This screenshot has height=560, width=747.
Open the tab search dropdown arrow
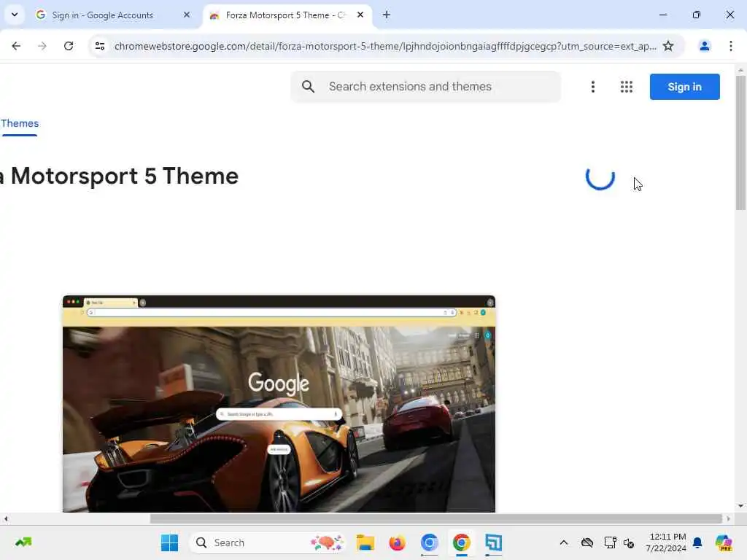point(15,15)
